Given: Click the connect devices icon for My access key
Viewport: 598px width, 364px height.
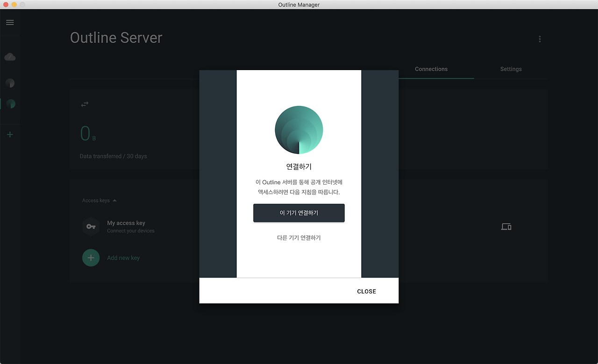Looking at the screenshot, I should point(506,227).
